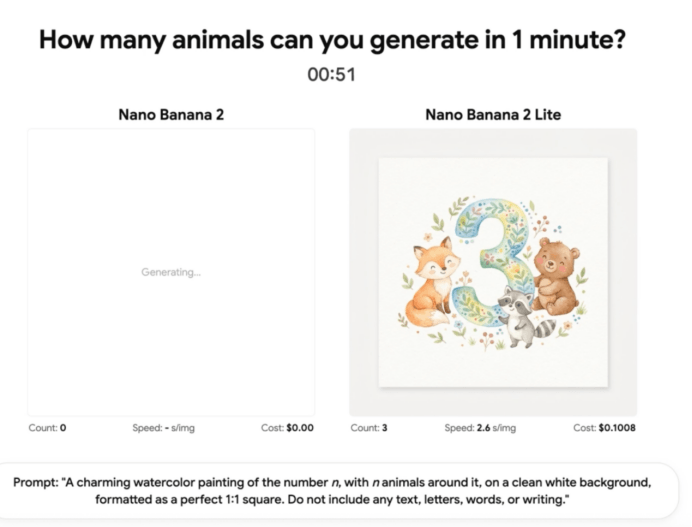Click the word 'Prompt:' in the prompt bar
The image size is (692, 527).
click(x=36, y=482)
